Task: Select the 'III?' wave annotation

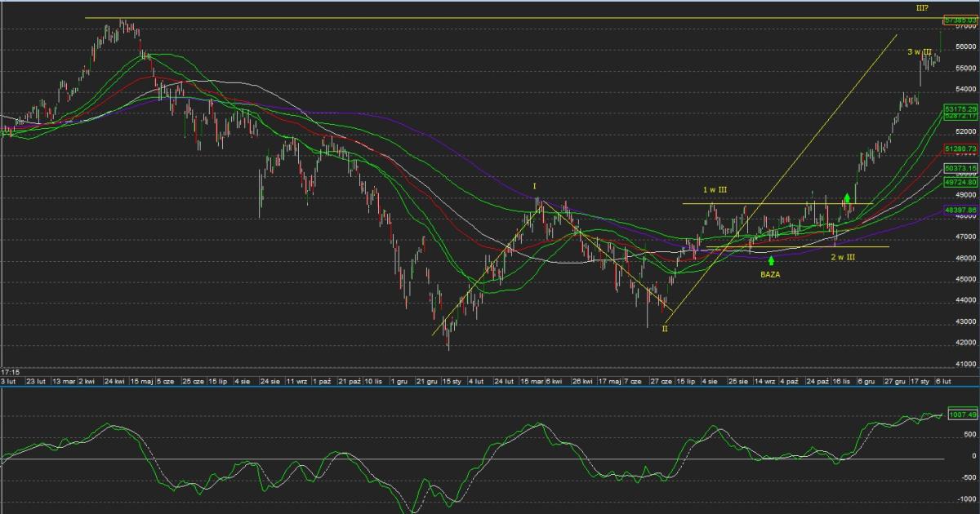Action: [x=921, y=7]
